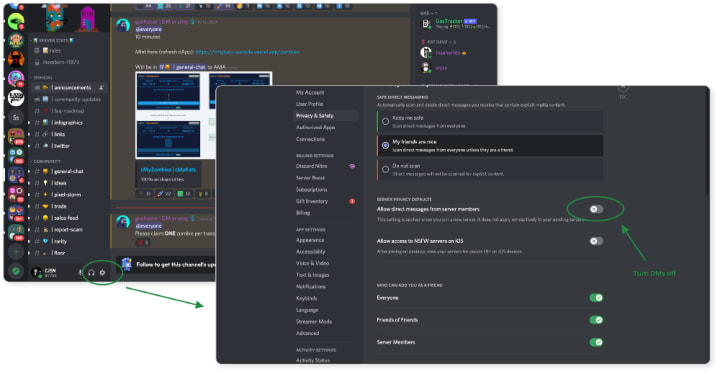Mute microphone icon in user panel
This screenshot has width=720, height=374.
pyautogui.click(x=80, y=272)
